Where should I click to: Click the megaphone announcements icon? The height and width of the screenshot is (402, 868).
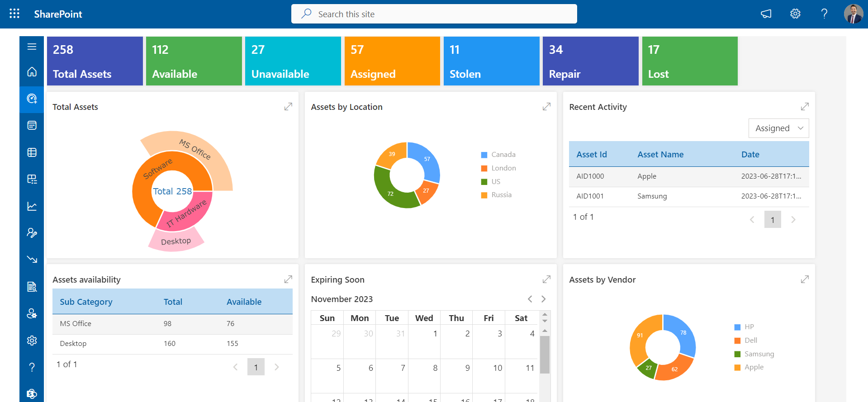click(x=766, y=14)
